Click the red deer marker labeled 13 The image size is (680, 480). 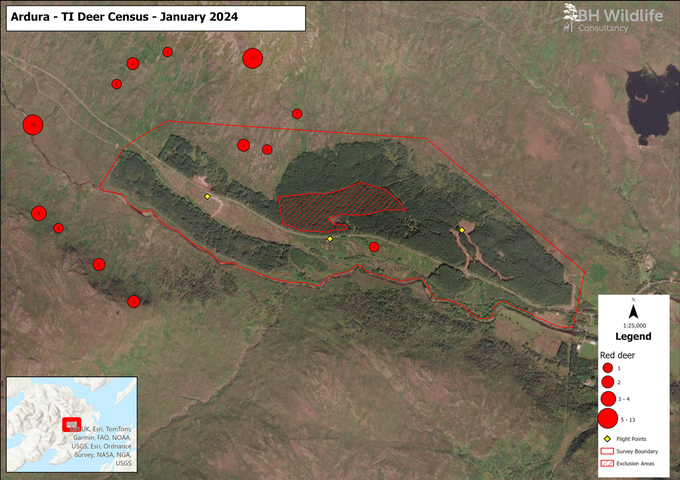pyautogui.click(x=33, y=125)
